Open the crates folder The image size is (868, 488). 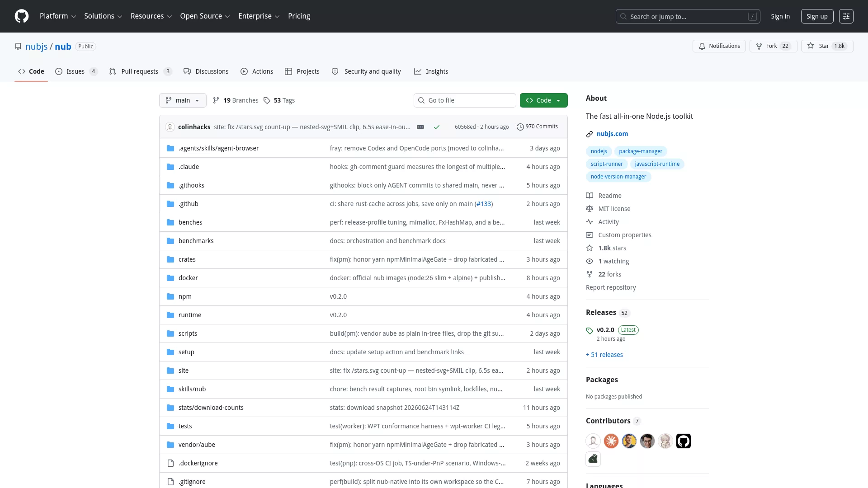click(187, 259)
